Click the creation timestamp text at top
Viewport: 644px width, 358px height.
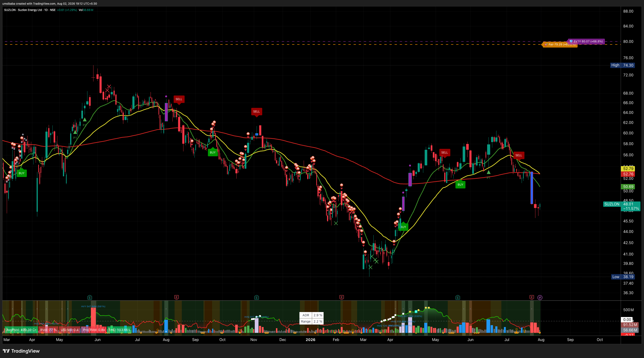click(49, 3)
